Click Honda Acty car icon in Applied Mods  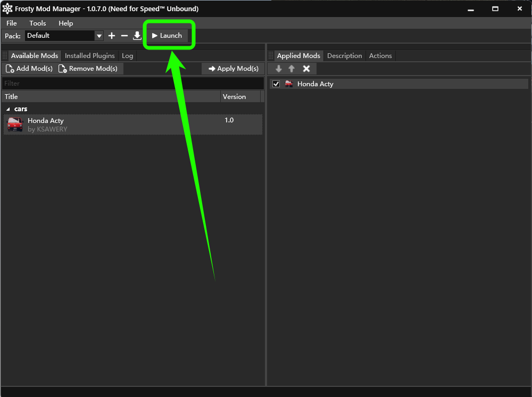click(x=289, y=84)
